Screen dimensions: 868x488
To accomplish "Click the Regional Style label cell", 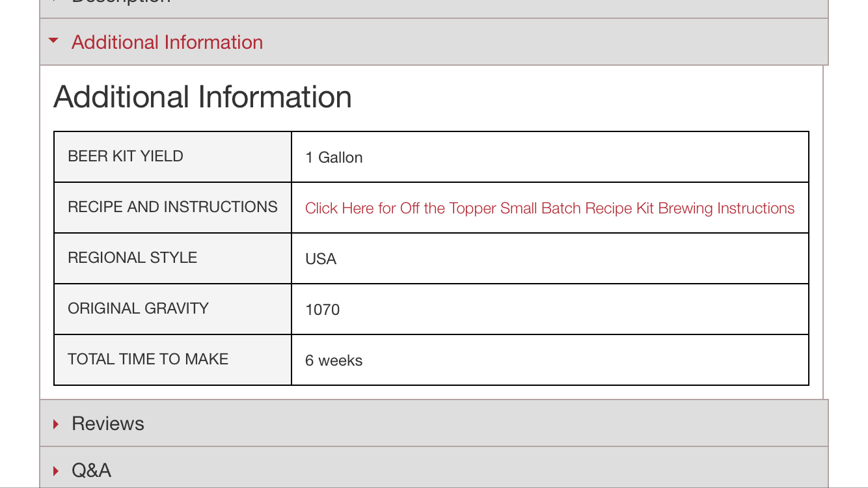I will 172,258.
